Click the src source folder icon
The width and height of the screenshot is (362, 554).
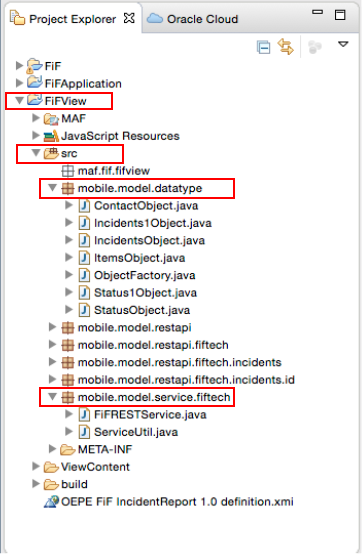pyautogui.click(x=51, y=153)
